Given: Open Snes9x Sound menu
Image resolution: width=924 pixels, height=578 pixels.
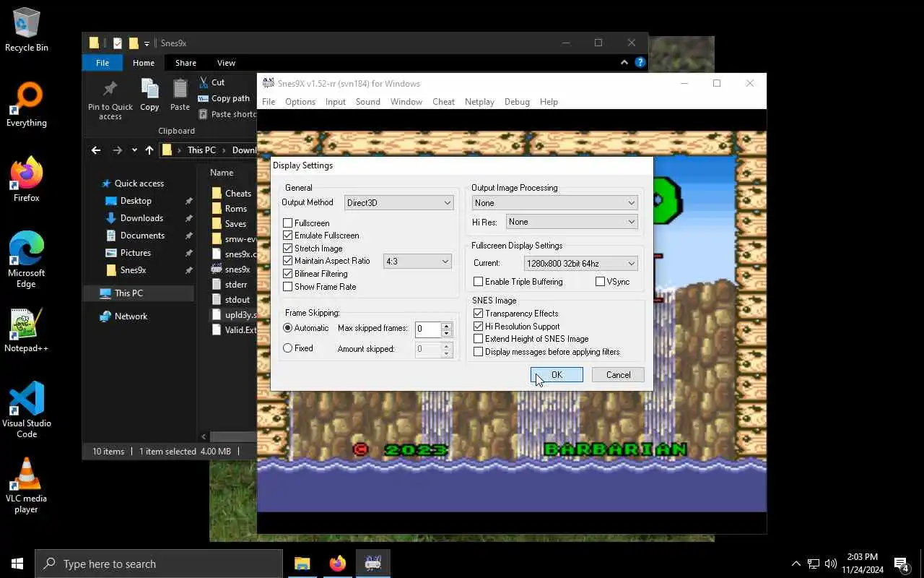Looking at the screenshot, I should tap(368, 102).
